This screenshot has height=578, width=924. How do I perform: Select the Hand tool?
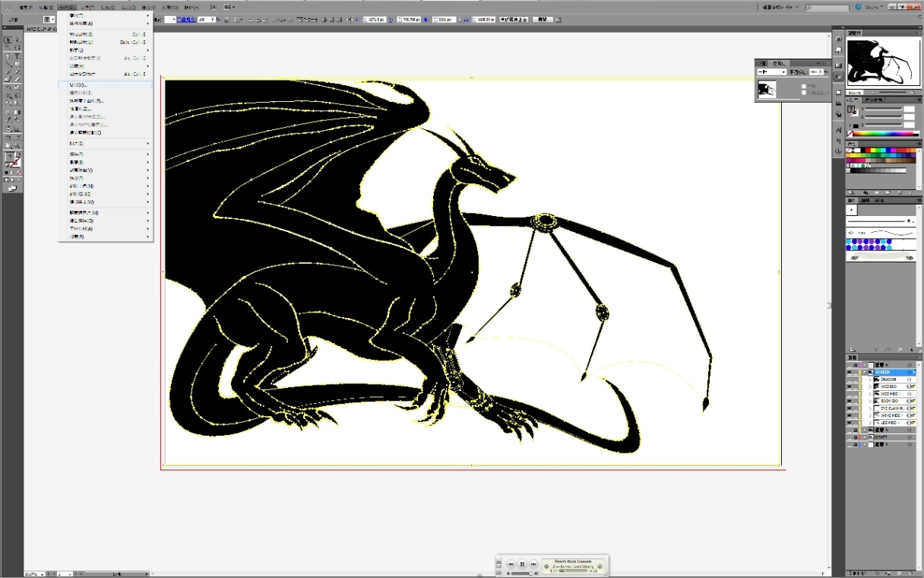pyautogui.click(x=8, y=145)
